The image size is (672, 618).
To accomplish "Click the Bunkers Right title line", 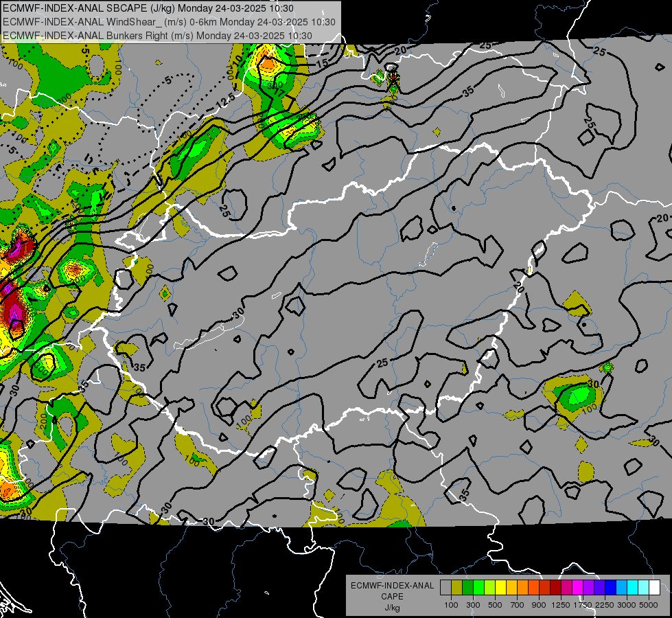I will point(157,36).
